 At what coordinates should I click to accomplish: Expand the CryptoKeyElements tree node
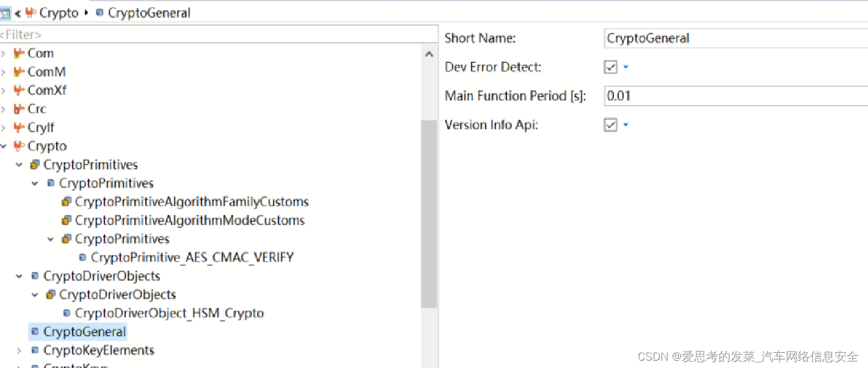19,351
